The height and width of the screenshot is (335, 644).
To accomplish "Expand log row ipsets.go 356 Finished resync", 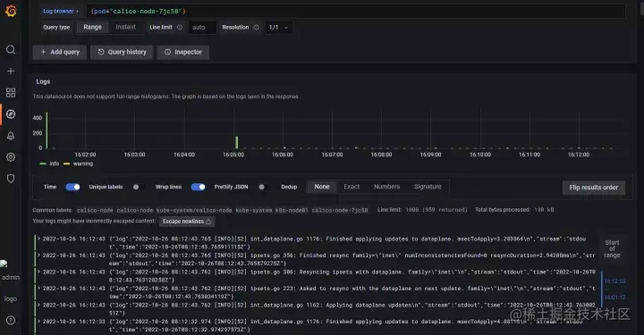I will (39, 255).
